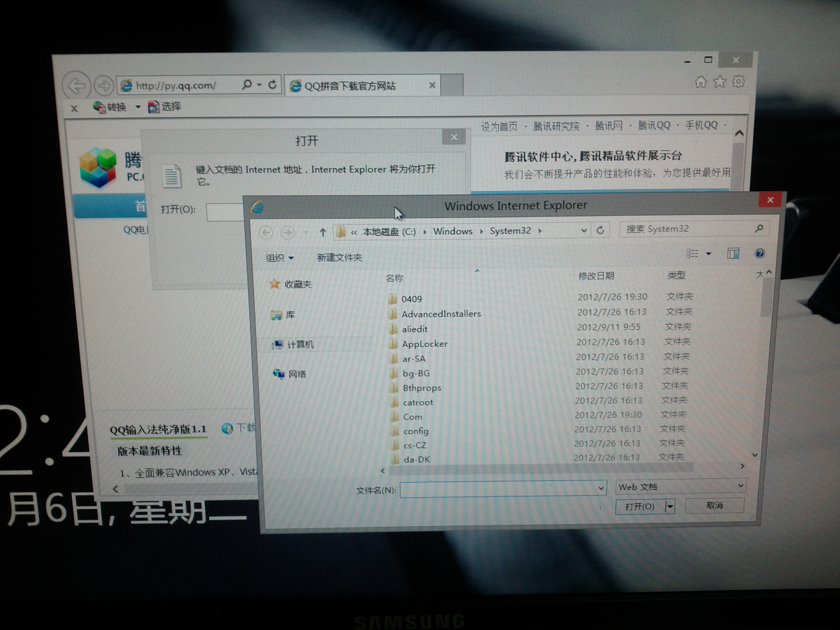Open the Web 文档 file type dropdown
The width and height of the screenshot is (840, 630).
pos(680,487)
